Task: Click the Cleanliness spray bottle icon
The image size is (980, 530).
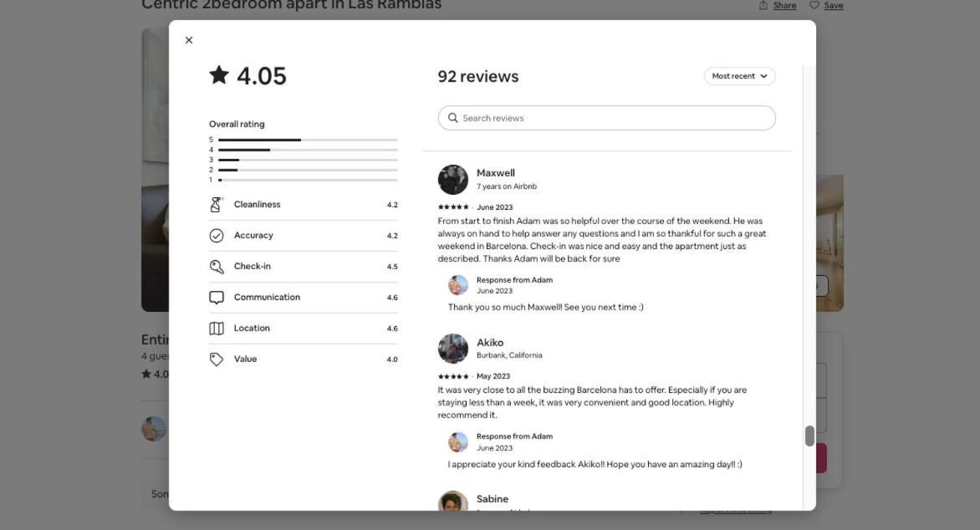Action: (217, 204)
